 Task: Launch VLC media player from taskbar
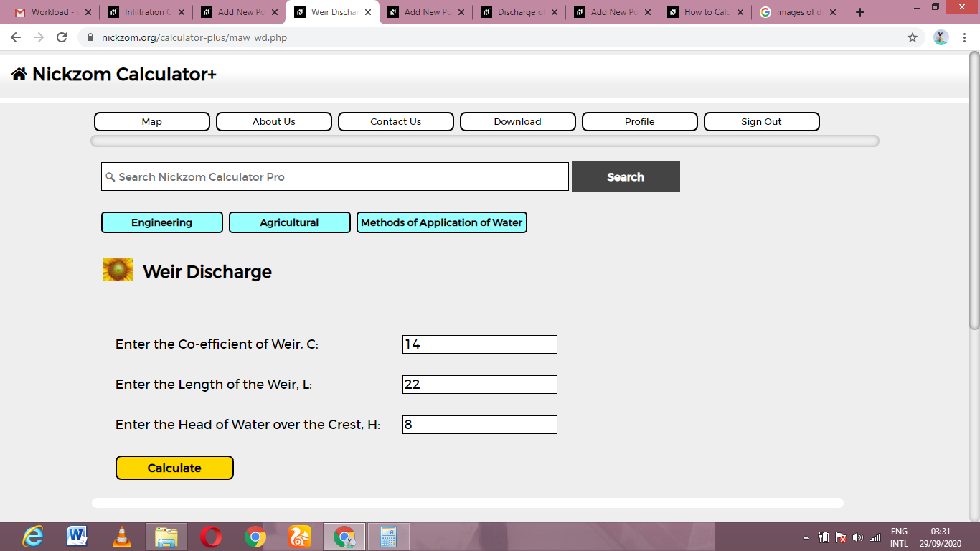122,537
